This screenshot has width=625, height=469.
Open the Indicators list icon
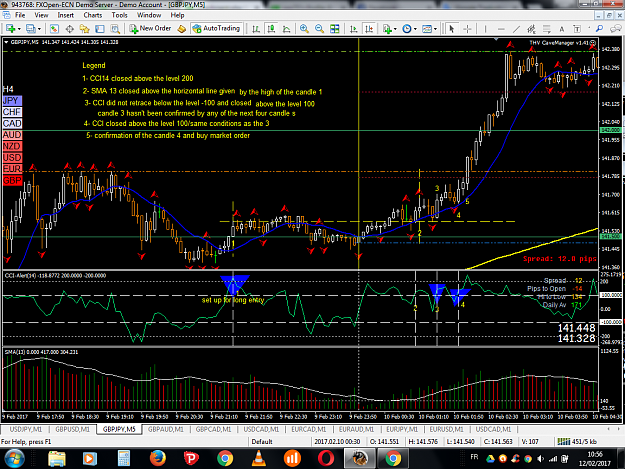[387, 29]
